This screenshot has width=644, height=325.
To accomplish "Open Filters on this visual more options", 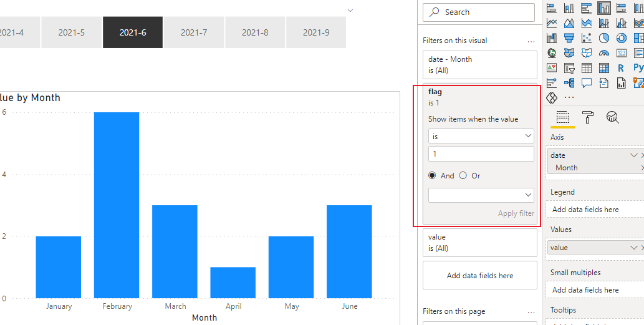I will 531,42.
